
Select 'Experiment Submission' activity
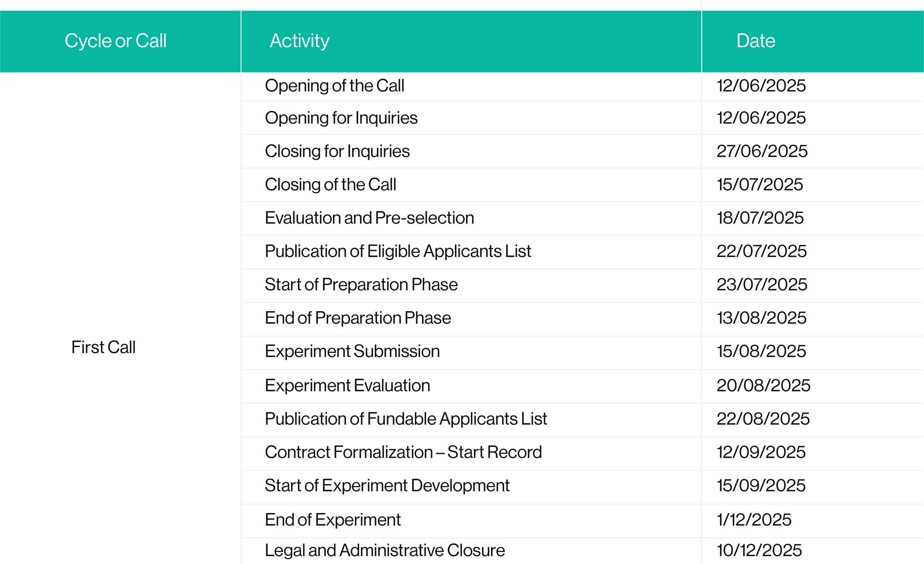click(x=352, y=351)
